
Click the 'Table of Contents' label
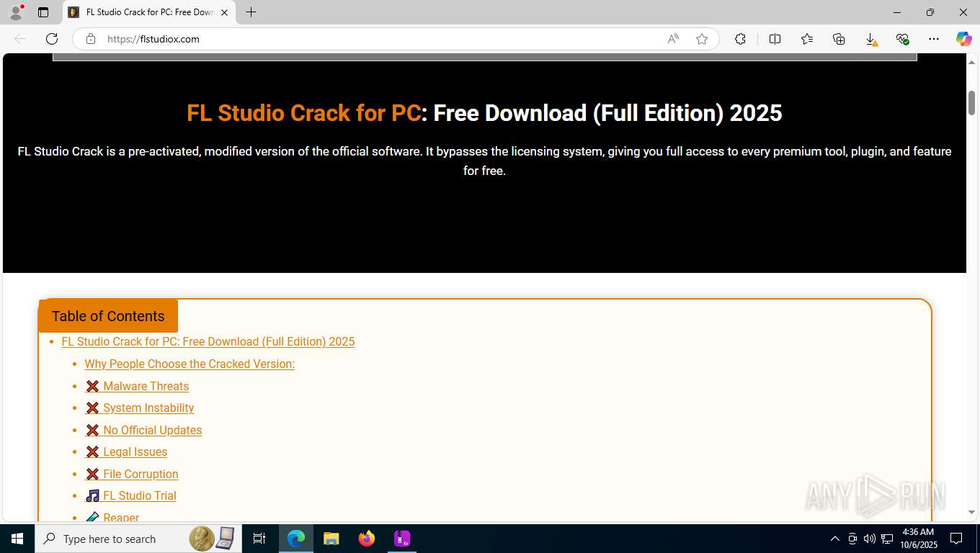click(108, 316)
